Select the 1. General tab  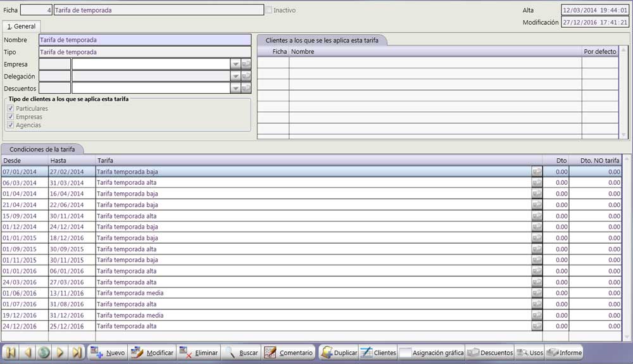(22, 26)
